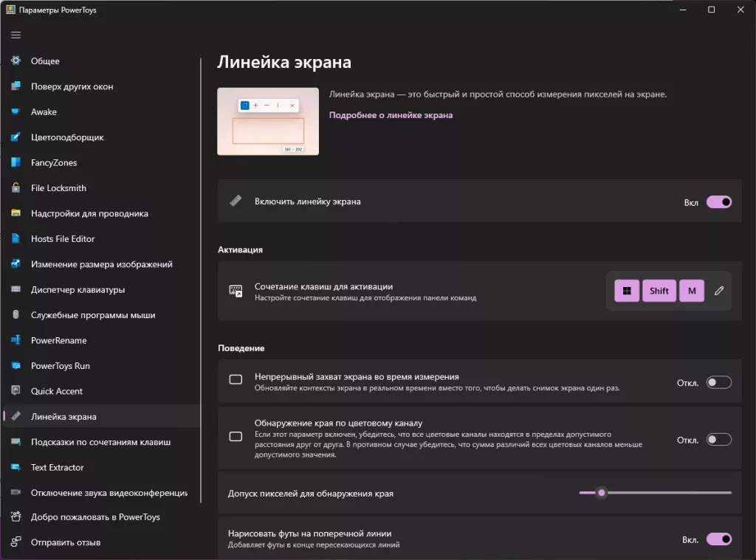The width and height of the screenshot is (756, 560).
Task: Click the Активация section heading
Action: [240, 249]
